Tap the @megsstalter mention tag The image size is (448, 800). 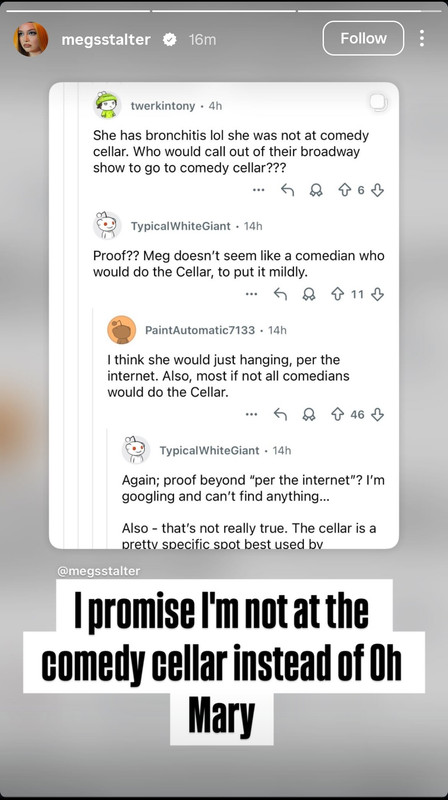coord(98,571)
